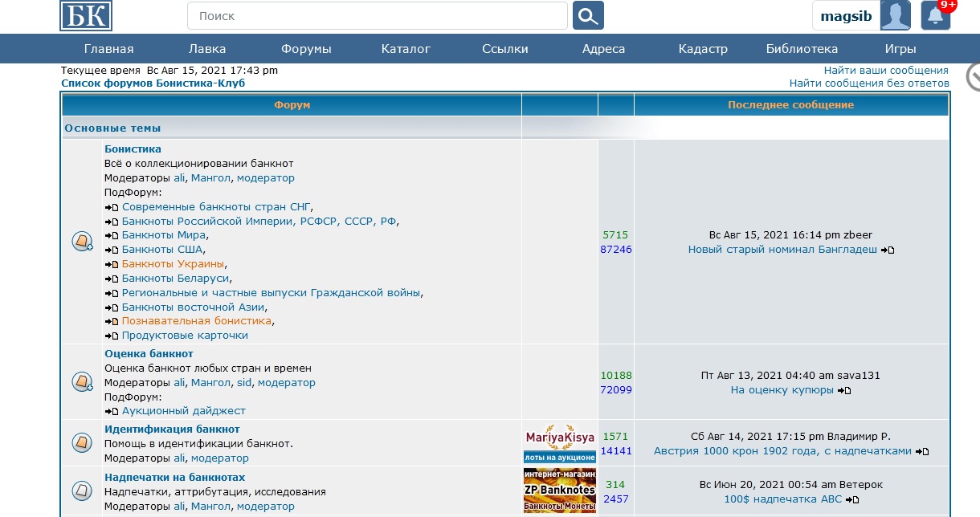980x517 pixels.
Task: Open the Каталог menu item
Action: point(406,49)
